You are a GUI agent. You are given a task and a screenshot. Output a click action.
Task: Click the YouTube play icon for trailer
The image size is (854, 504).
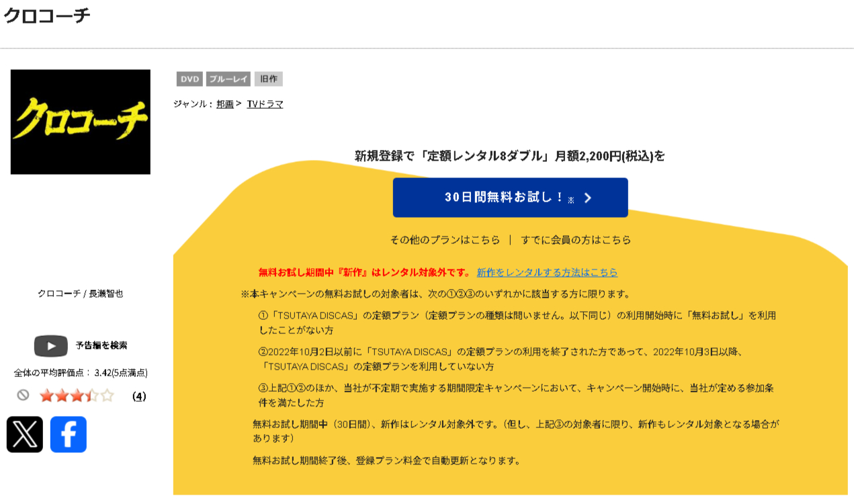point(51,345)
